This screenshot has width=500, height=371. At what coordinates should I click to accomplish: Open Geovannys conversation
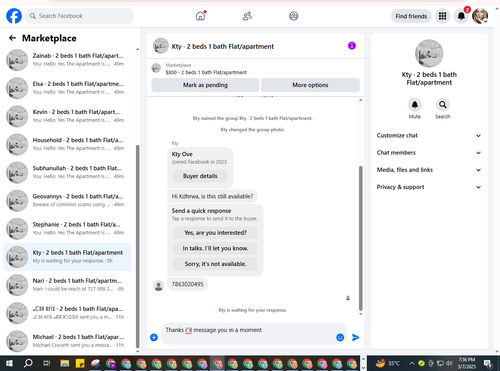(68, 200)
